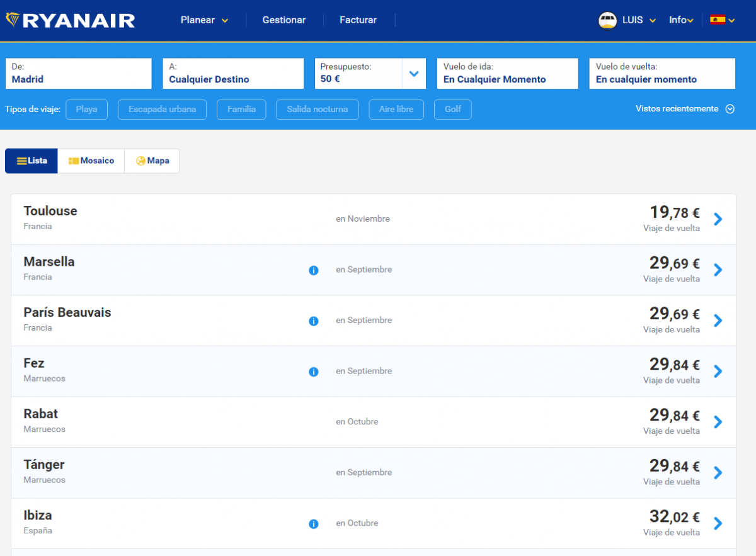Viewport: 756px width, 556px height.
Task: Switch to Mapa view tab
Action: [x=152, y=161]
